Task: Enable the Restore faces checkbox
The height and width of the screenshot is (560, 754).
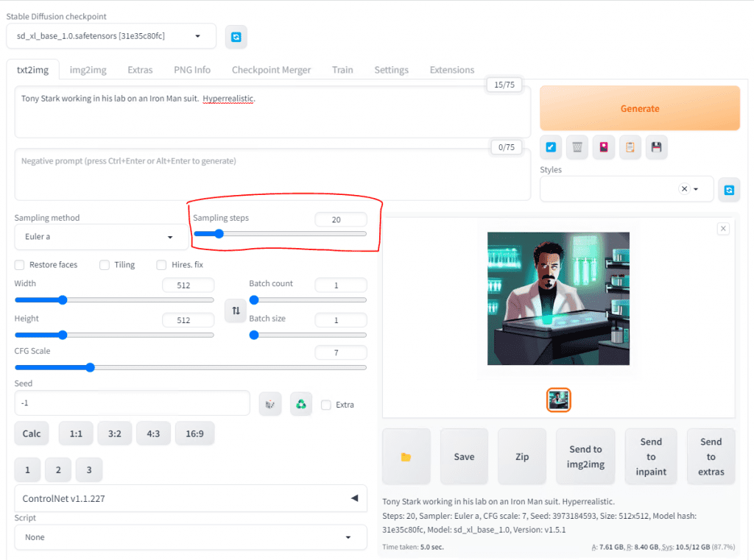Action: [x=19, y=265]
